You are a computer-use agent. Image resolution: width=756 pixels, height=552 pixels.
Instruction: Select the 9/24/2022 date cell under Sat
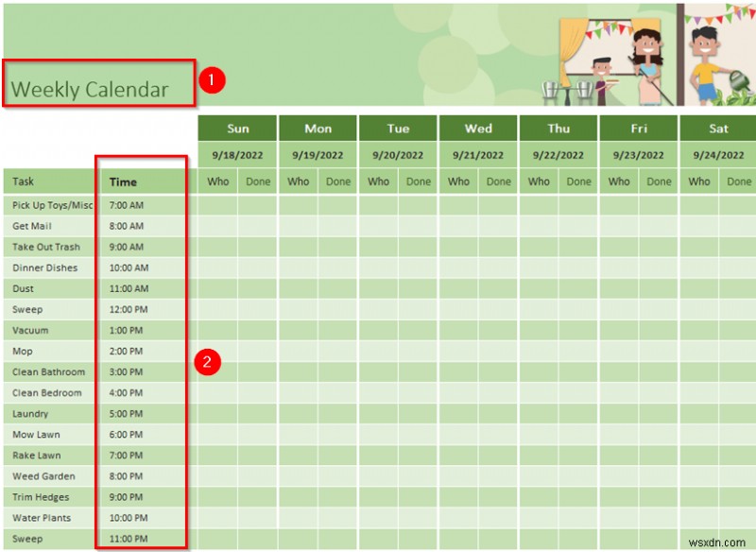click(x=718, y=154)
